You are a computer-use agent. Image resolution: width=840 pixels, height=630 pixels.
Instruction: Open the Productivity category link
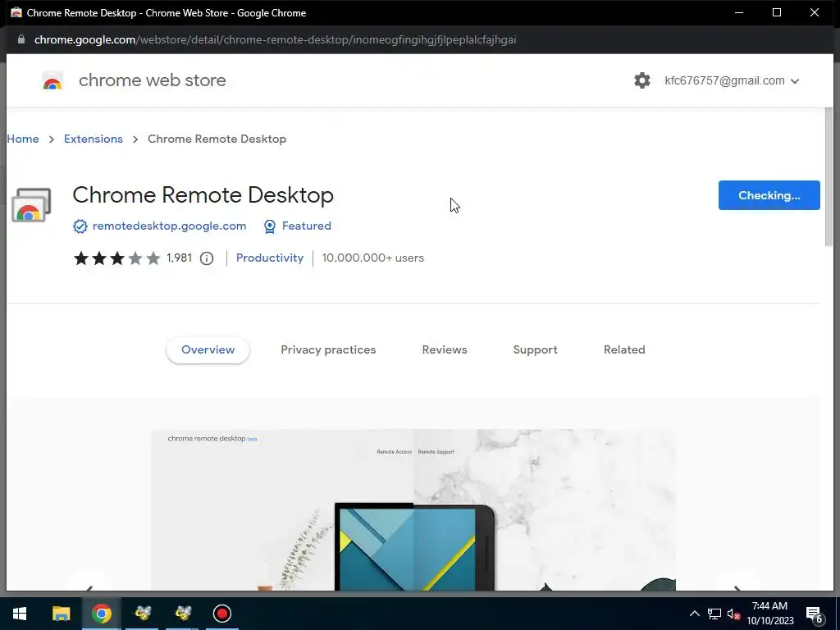point(269,258)
